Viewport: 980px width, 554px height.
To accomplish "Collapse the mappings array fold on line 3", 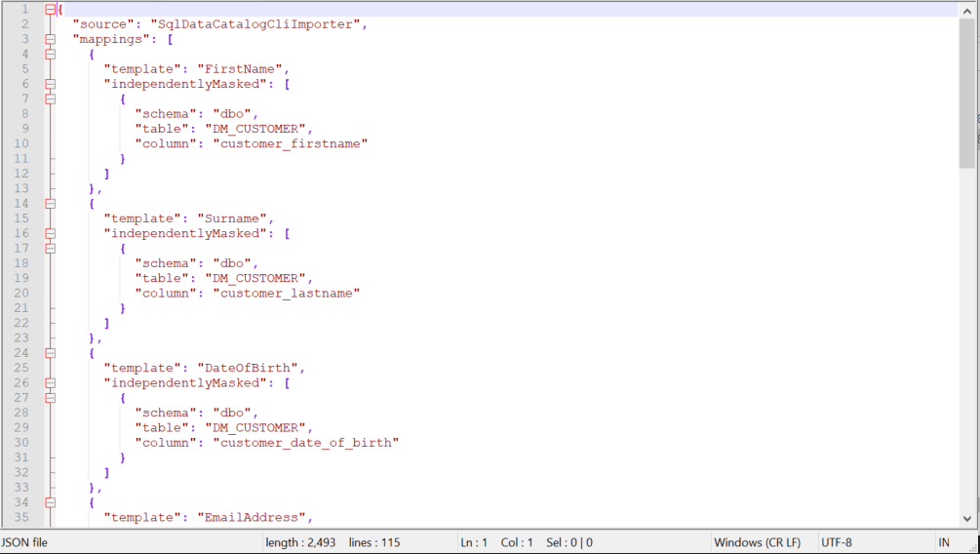I will pos(50,39).
